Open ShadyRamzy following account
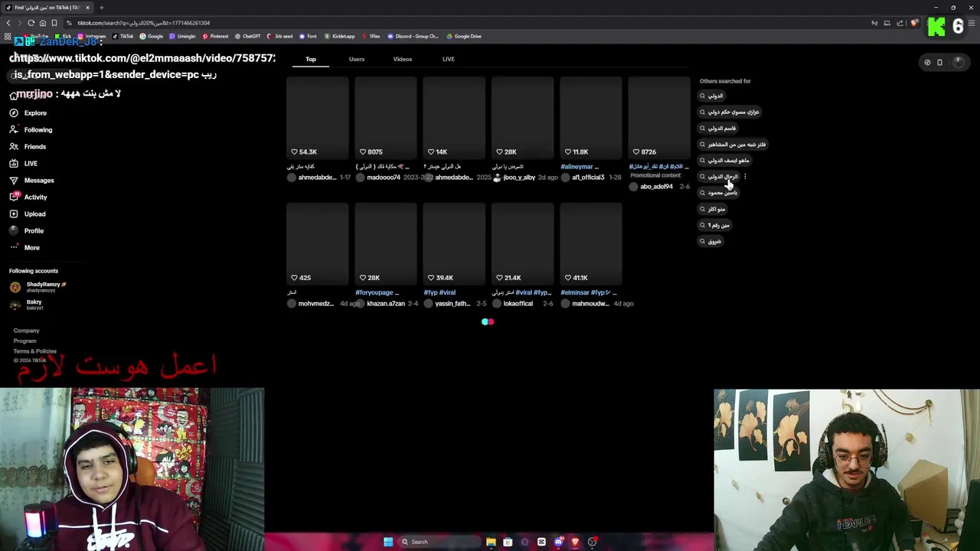Viewport: 980px width, 551px height. 38,287
